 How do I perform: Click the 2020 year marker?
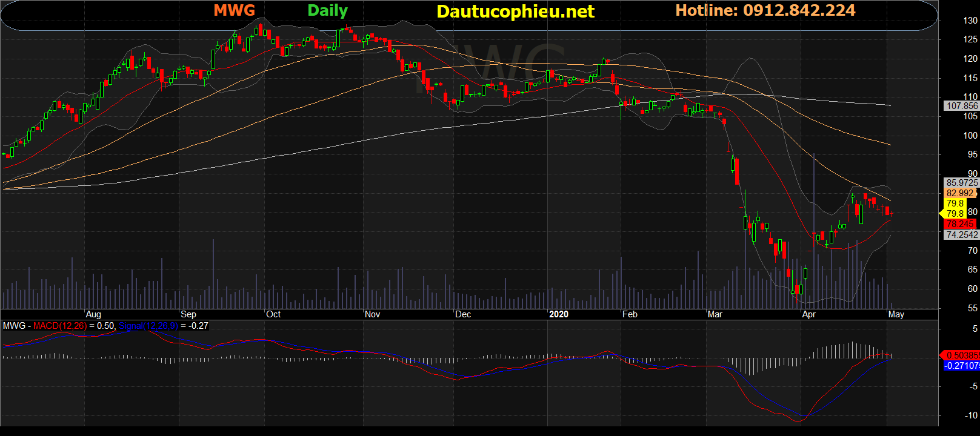click(x=558, y=314)
